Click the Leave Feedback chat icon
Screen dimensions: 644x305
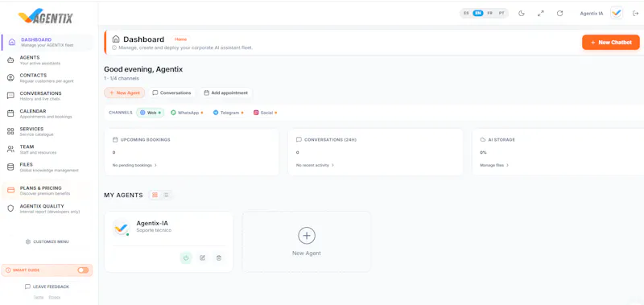(27, 286)
